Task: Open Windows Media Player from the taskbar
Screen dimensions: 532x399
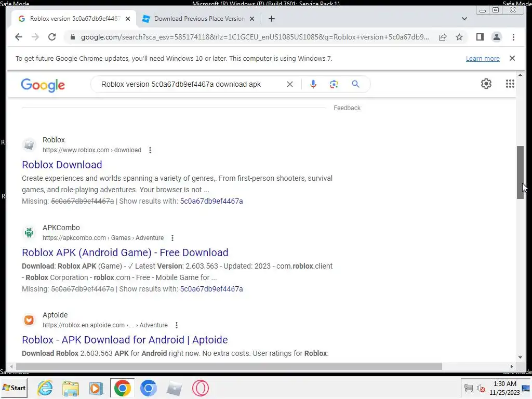Action: pyautogui.click(x=96, y=388)
